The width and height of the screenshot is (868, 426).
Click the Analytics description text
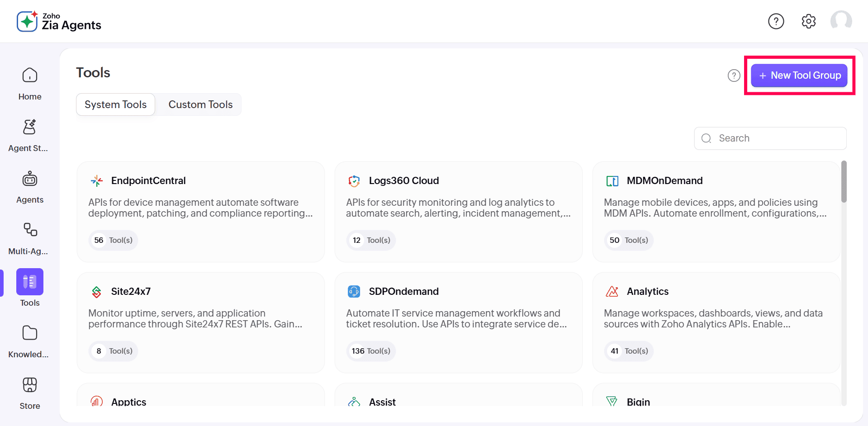[x=713, y=319]
